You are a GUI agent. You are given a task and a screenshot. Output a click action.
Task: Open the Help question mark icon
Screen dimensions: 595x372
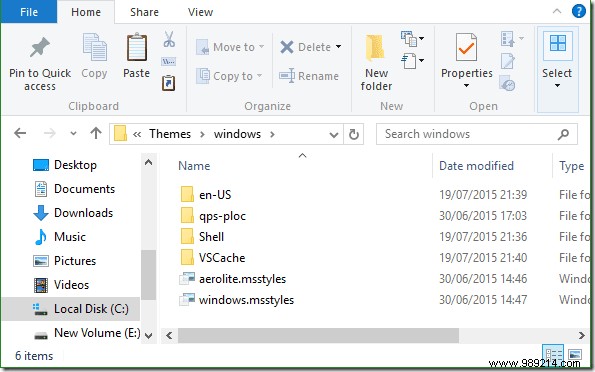pos(578,11)
